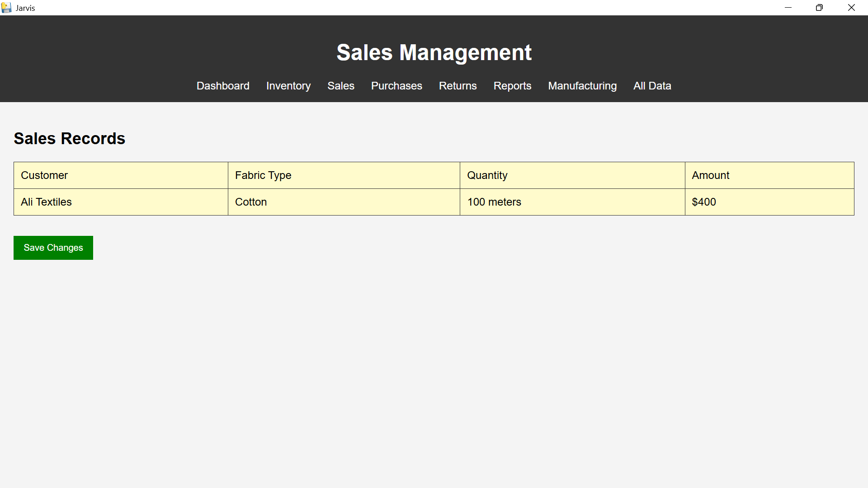The image size is (868, 488).
Task: Go to the Inventory page
Action: pyautogui.click(x=288, y=86)
